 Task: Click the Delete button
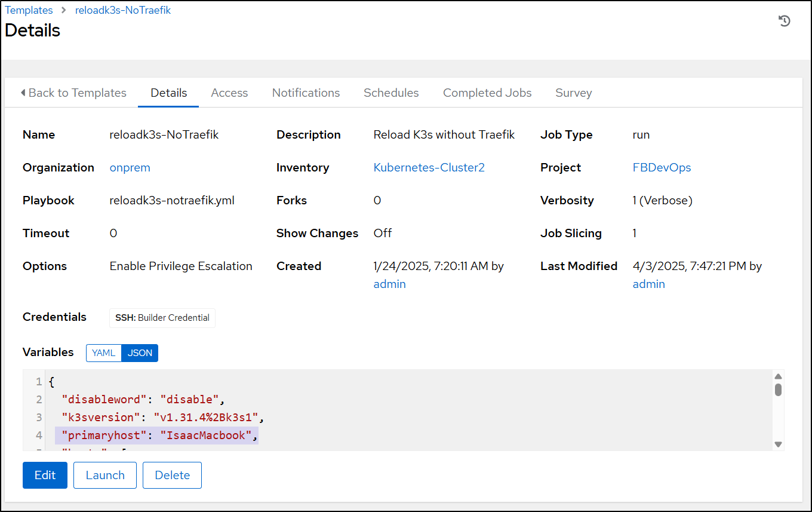pyautogui.click(x=172, y=475)
